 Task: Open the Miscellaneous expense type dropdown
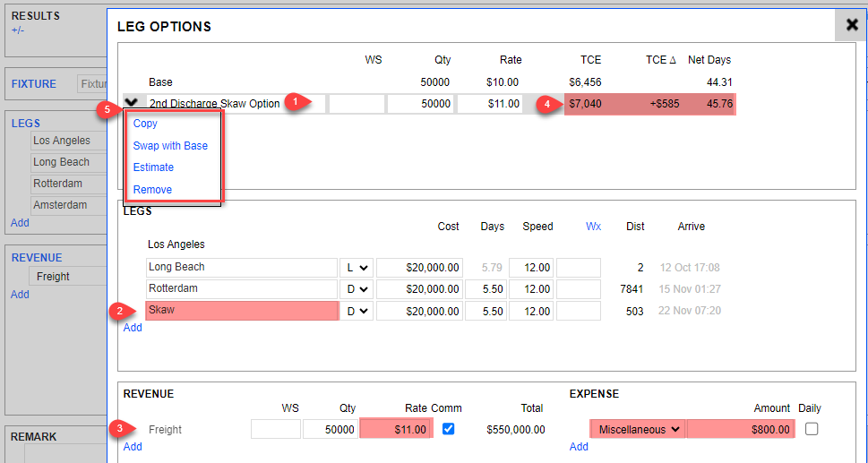coord(638,430)
